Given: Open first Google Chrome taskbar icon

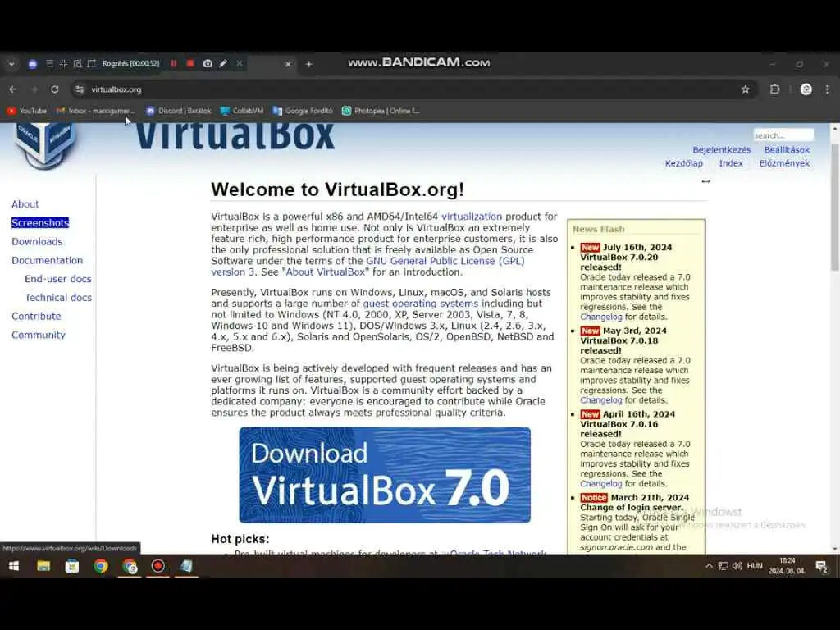Looking at the screenshot, I should point(101,566).
